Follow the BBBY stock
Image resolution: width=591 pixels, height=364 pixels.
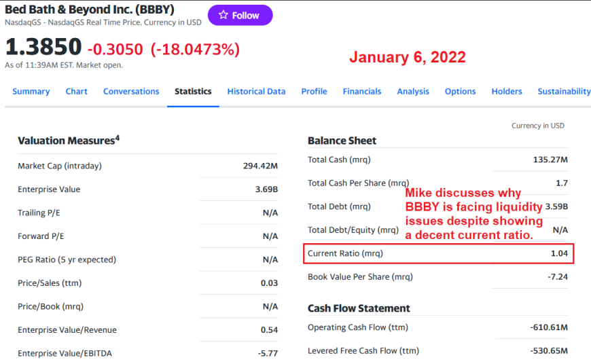point(240,15)
